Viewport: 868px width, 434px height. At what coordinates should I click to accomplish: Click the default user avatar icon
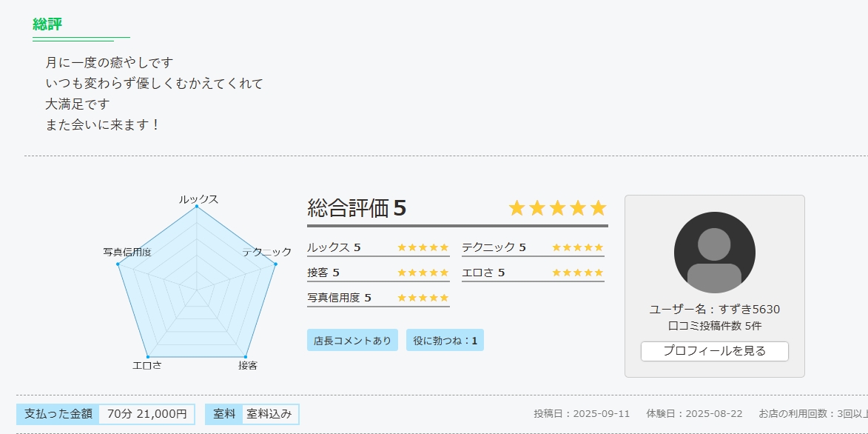pyautogui.click(x=714, y=253)
